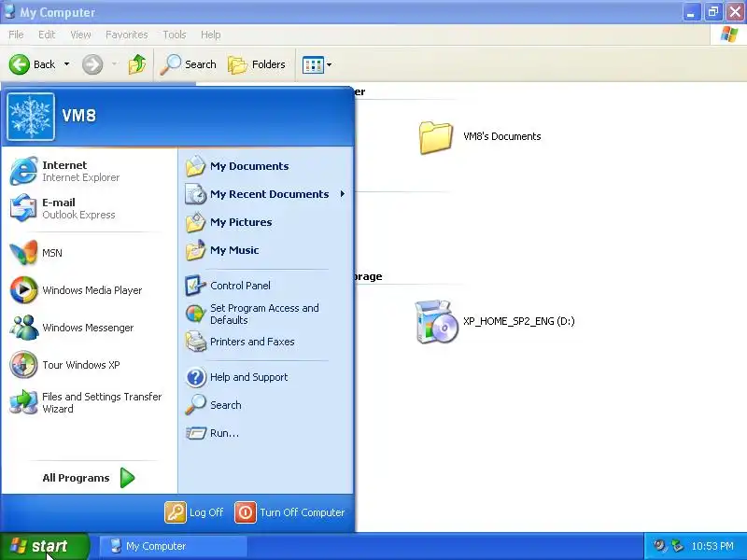
Task: Restore down the My Computer window
Action: click(x=713, y=12)
